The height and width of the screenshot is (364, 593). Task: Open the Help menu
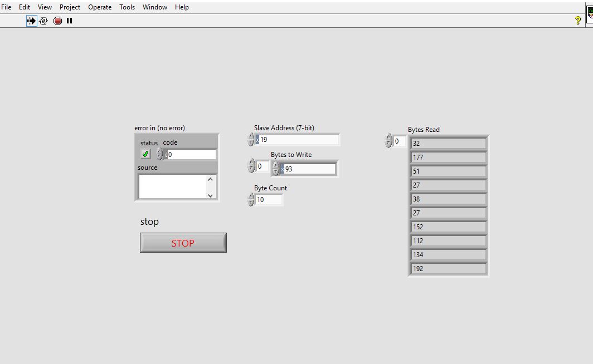[x=182, y=7]
